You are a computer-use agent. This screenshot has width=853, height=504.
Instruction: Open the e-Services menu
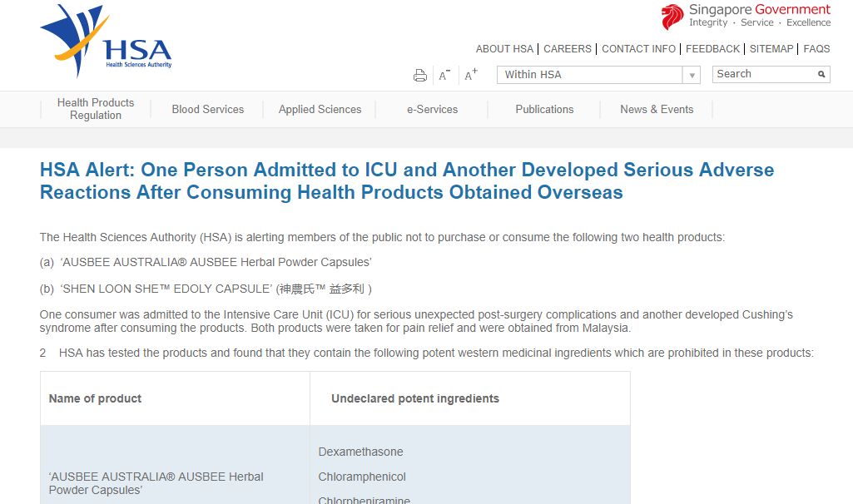pyautogui.click(x=432, y=109)
